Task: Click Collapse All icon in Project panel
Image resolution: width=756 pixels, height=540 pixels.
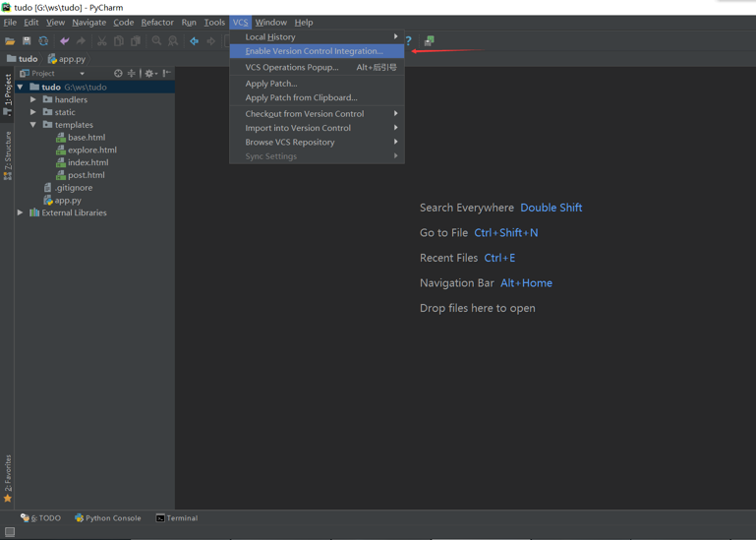Action: point(131,74)
